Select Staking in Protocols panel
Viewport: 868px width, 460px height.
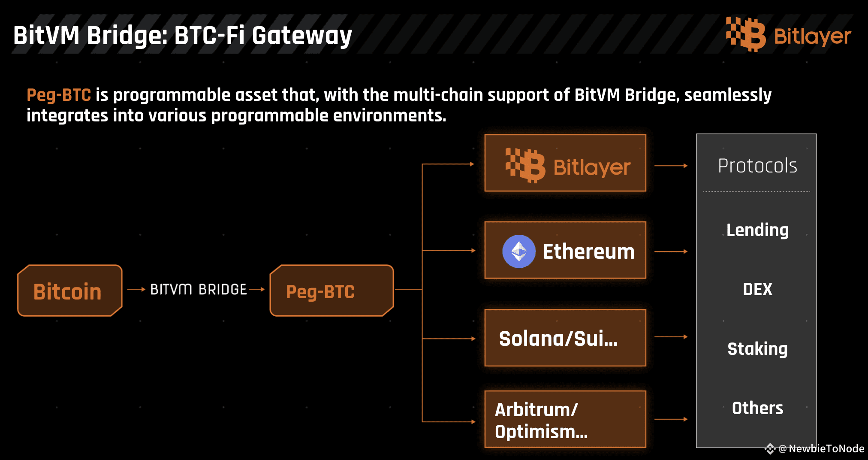[x=757, y=349]
